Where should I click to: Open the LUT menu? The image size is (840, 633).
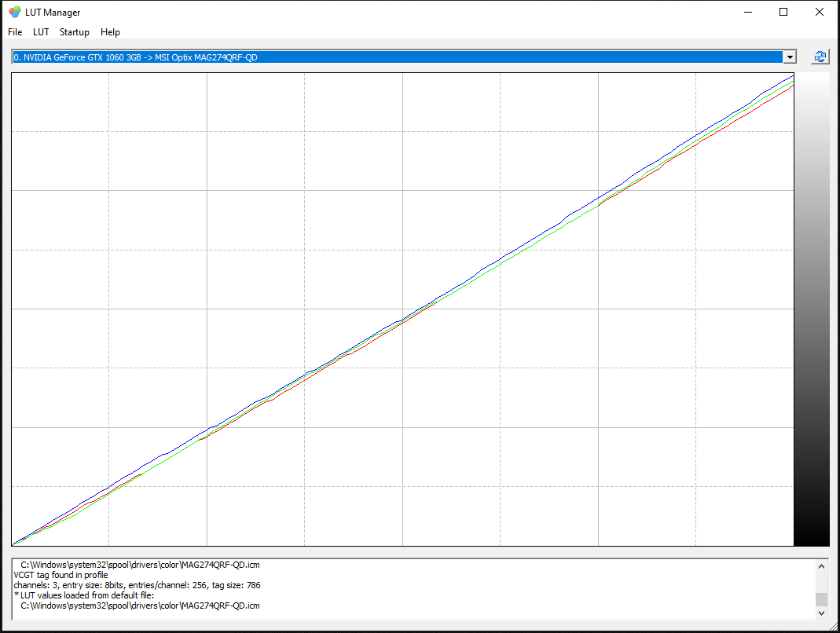(x=41, y=32)
